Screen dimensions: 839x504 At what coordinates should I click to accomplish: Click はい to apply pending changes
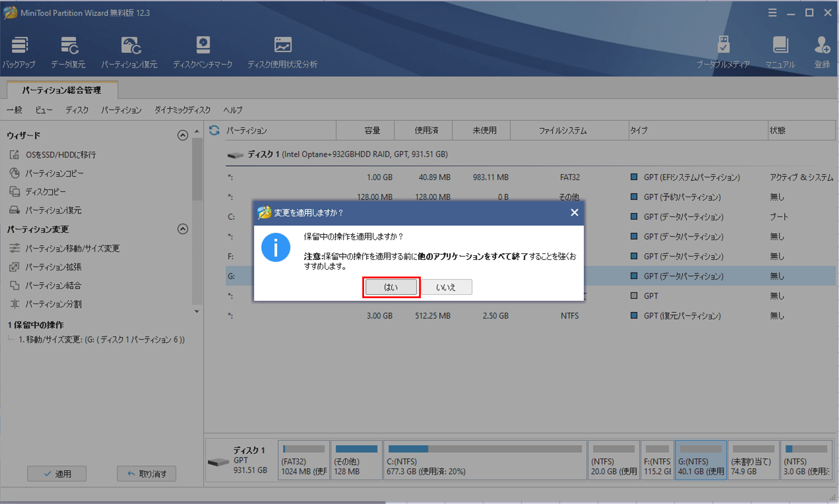tap(391, 287)
